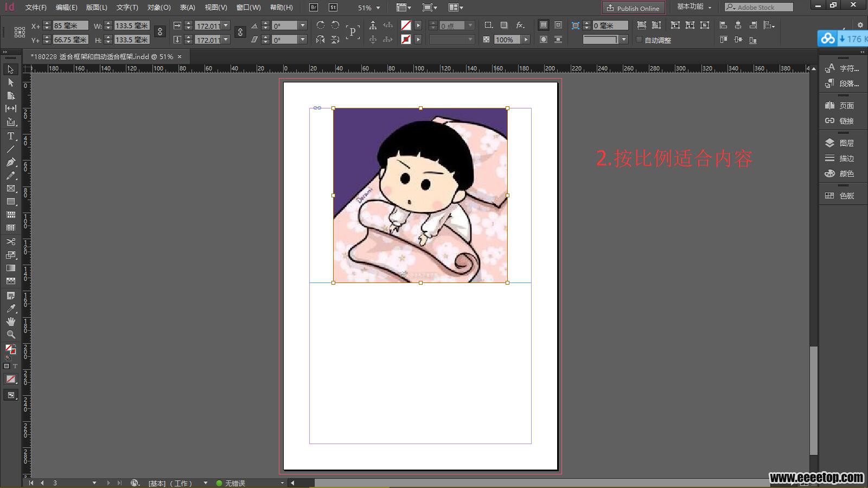Viewport: 868px width, 488px height.
Task: Toggle constrain proportions for width and height
Action: 160,32
